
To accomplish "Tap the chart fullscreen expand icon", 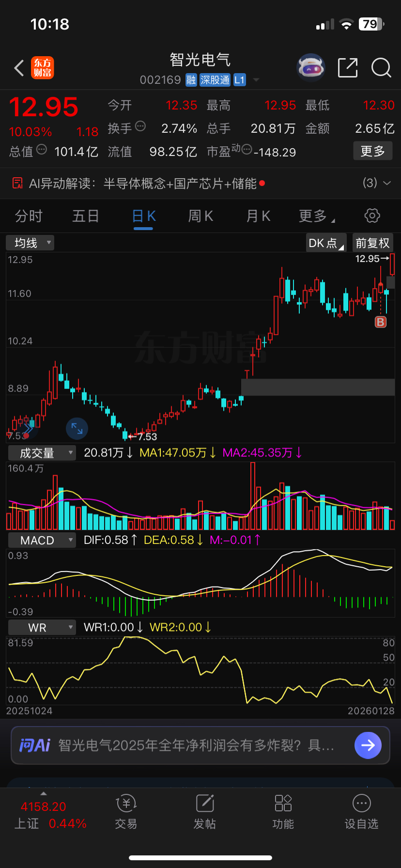I will click(x=77, y=428).
